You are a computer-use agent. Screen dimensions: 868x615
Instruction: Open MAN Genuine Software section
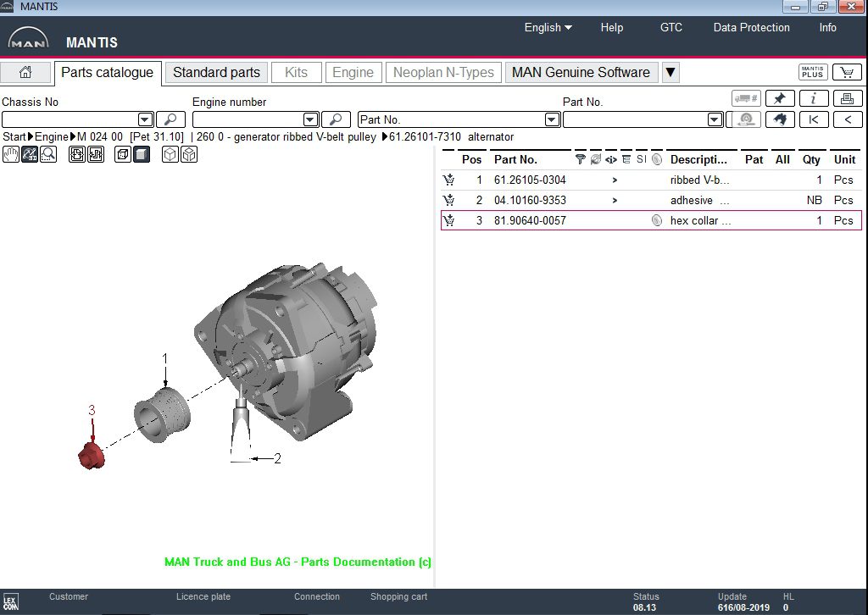[x=581, y=72]
